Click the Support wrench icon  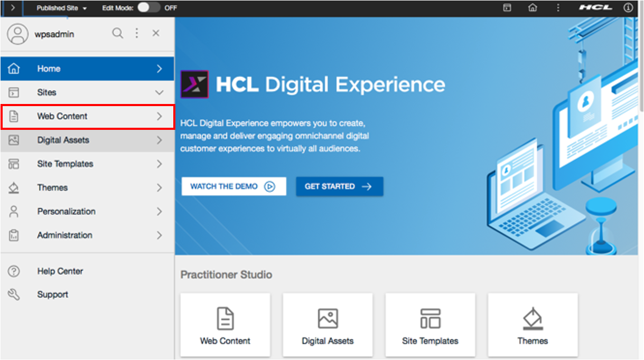(x=14, y=295)
